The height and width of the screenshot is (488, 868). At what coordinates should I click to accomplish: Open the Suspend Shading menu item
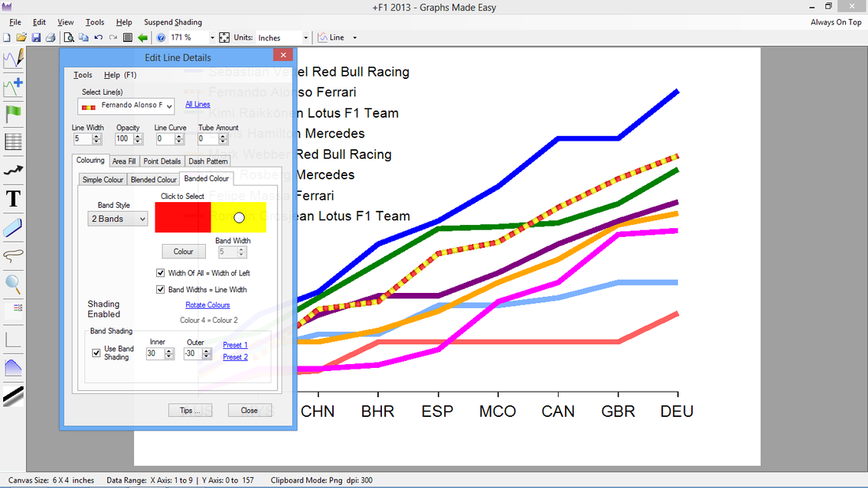point(173,22)
